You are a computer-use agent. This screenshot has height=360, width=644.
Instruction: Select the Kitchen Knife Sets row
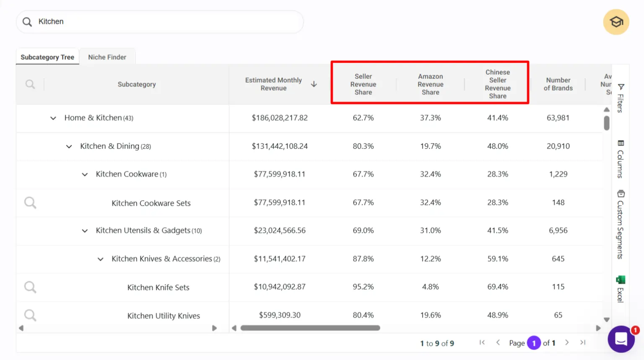tap(158, 287)
